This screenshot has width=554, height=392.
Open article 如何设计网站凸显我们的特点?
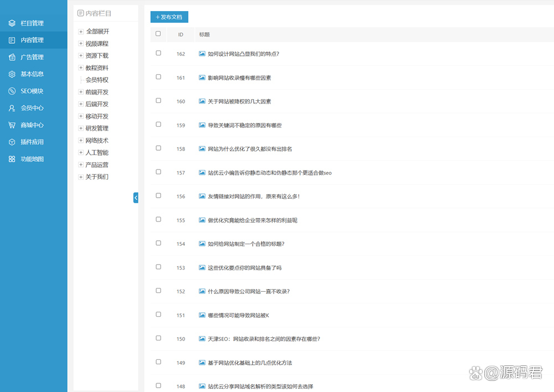click(243, 54)
